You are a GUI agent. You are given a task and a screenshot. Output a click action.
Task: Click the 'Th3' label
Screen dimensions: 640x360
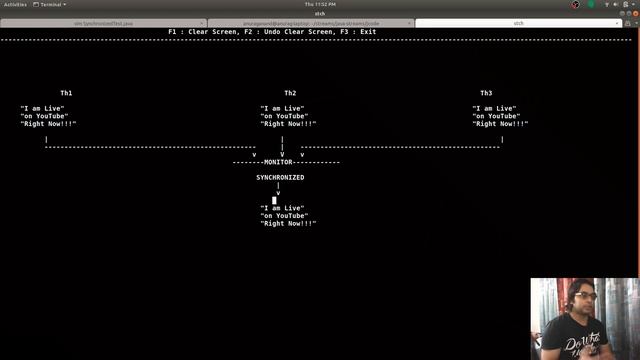point(486,93)
